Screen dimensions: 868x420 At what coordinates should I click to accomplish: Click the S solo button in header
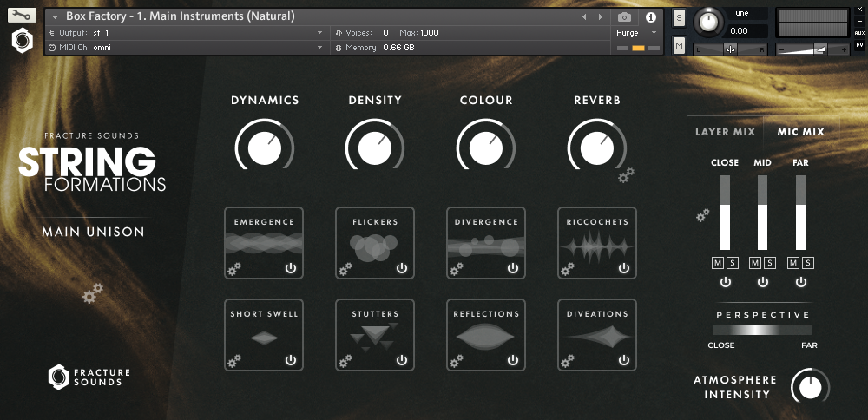(x=680, y=17)
